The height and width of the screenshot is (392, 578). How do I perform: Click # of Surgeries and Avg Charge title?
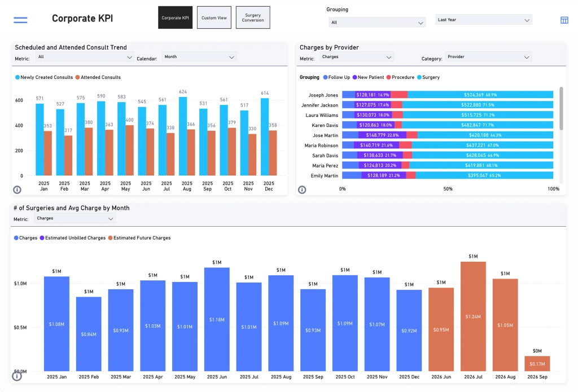(72, 208)
